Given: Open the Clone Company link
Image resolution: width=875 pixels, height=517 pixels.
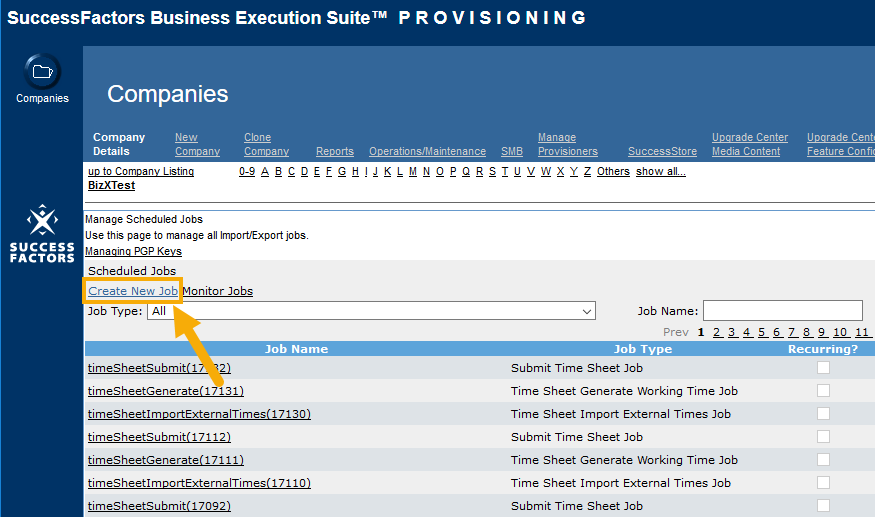Looking at the screenshot, I should [266, 144].
